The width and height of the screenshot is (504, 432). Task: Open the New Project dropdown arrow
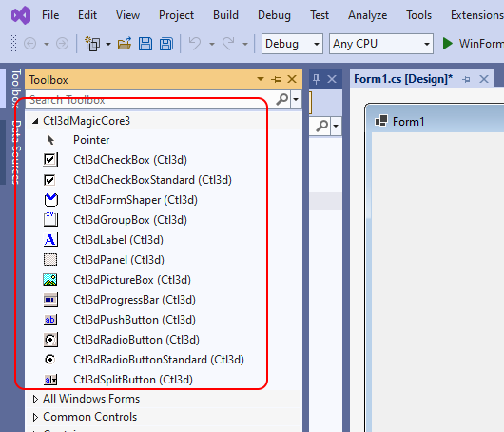click(108, 44)
